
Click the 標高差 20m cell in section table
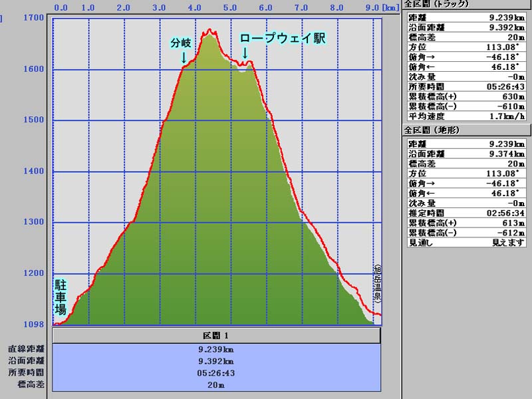(x=216, y=384)
